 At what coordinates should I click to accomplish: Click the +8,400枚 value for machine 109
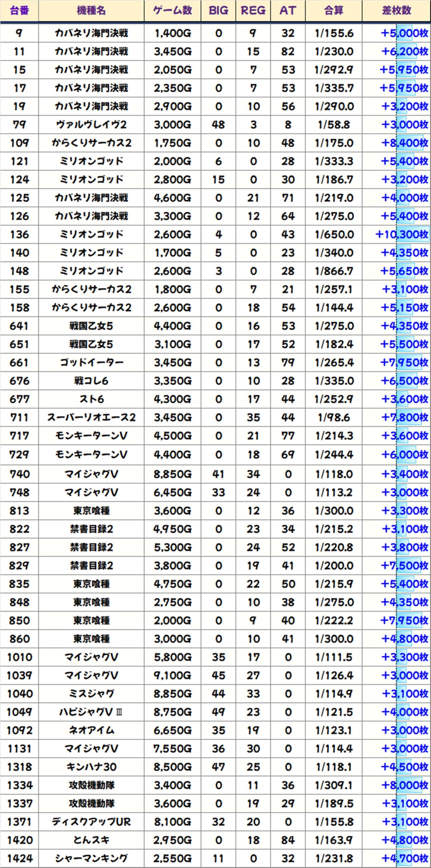[405, 143]
